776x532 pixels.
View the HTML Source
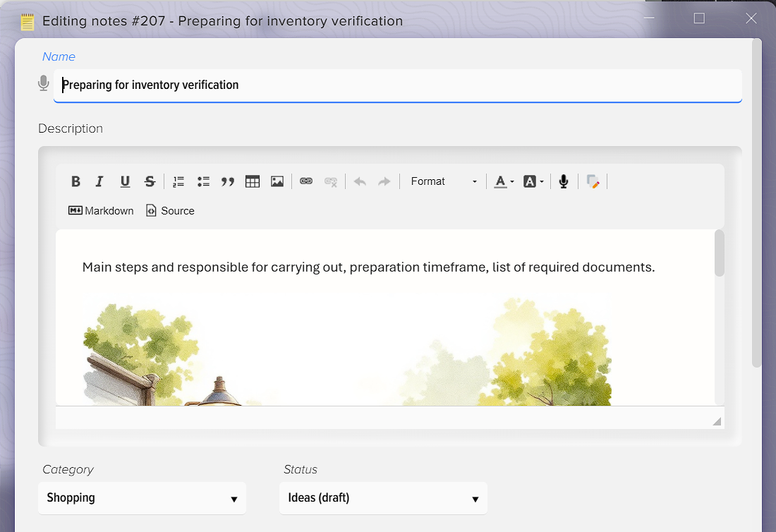[x=170, y=211]
